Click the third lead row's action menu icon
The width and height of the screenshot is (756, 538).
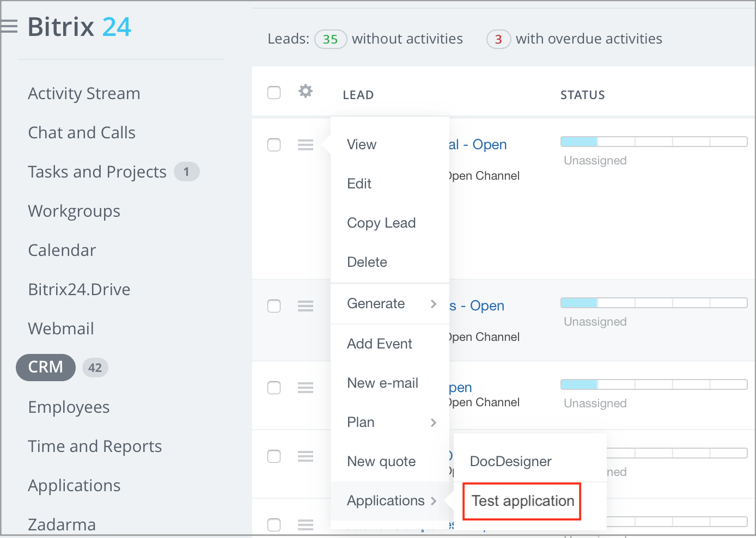(306, 388)
